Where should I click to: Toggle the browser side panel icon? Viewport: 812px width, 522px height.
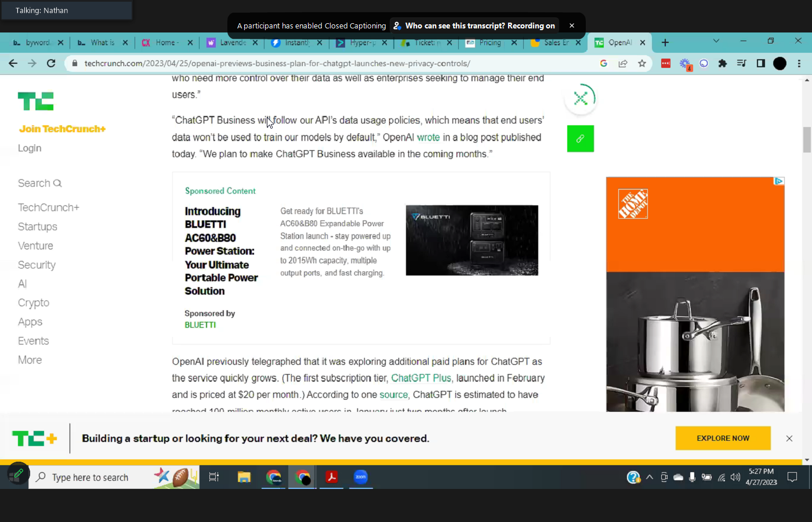click(x=760, y=63)
